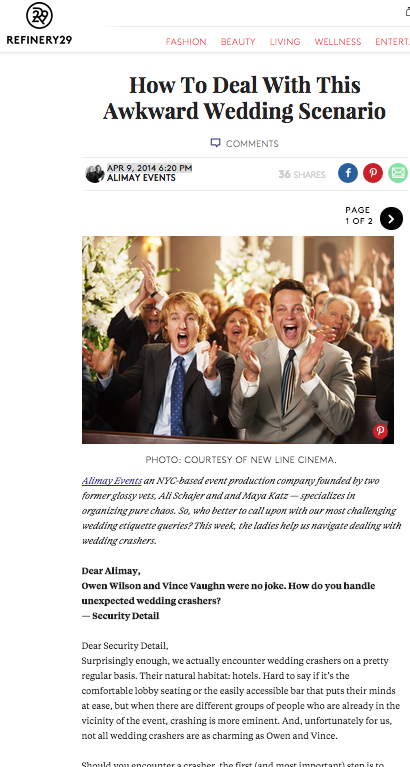Pin the wedding photo with Pinterest badge
The image size is (410, 767).
(380, 431)
